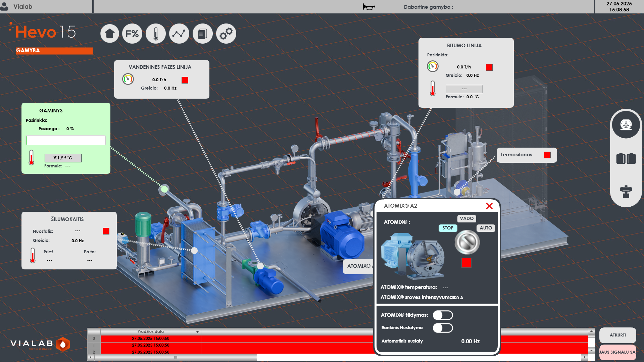Open the trend graph page
This screenshot has width=644, height=362.
click(x=179, y=34)
